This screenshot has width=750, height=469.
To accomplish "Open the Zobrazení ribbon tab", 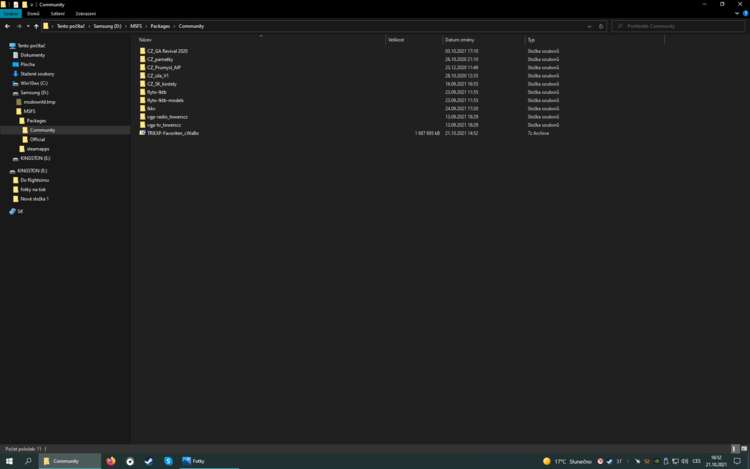I will tap(86, 14).
